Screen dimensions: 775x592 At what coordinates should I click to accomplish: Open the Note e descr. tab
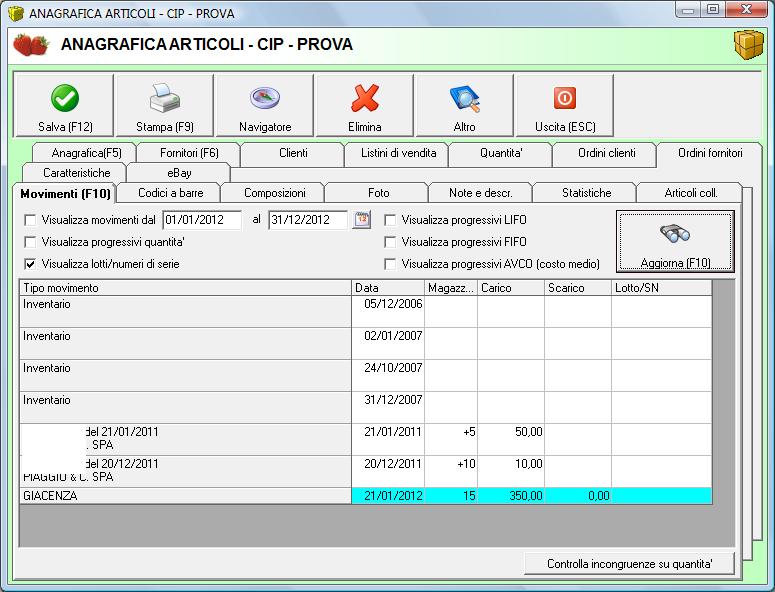point(480,193)
